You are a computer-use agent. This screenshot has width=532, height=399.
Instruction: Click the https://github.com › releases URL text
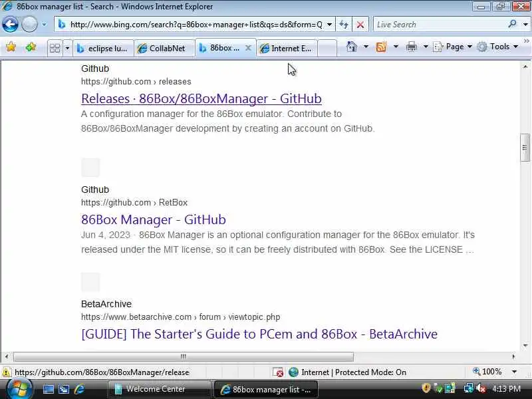click(x=136, y=81)
